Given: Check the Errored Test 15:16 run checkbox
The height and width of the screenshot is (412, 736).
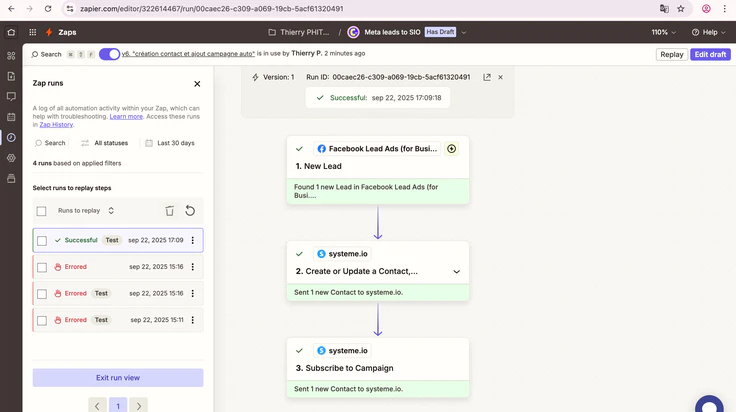Looking at the screenshot, I should click(x=42, y=294).
